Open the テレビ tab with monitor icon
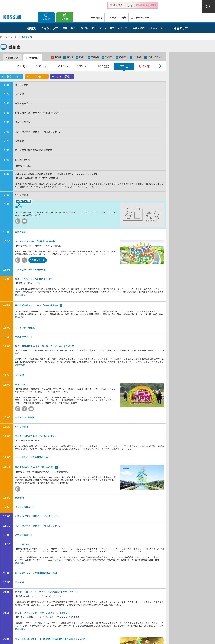 pyautogui.click(x=46, y=17)
